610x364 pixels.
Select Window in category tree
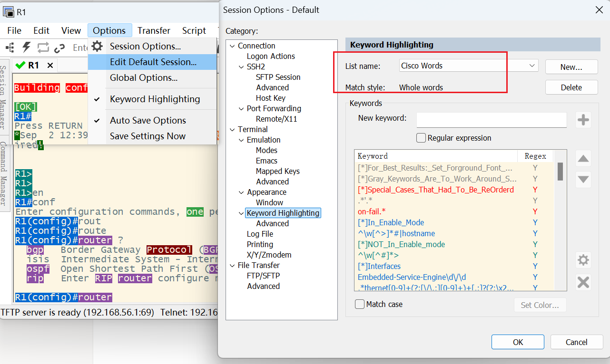pos(269,203)
